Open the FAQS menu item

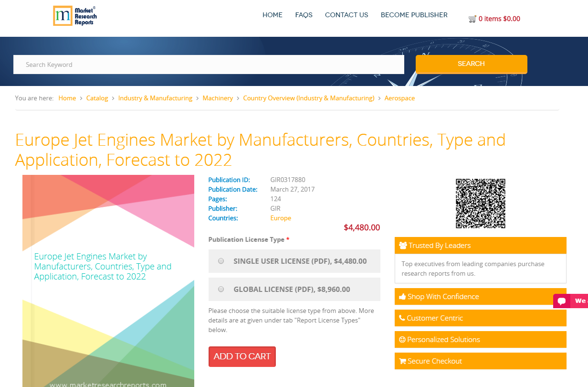click(x=304, y=15)
